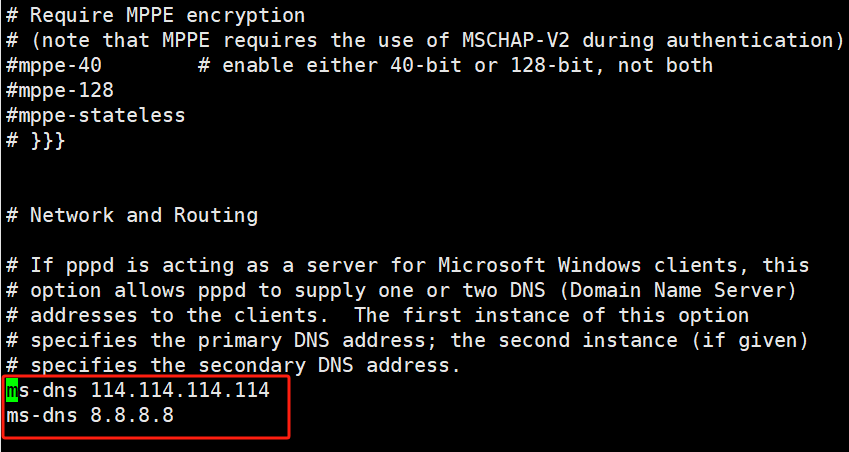Image resolution: width=849 pixels, height=452 pixels.
Task: Click the green cursor on the ms-dns line
Action: coord(11,390)
